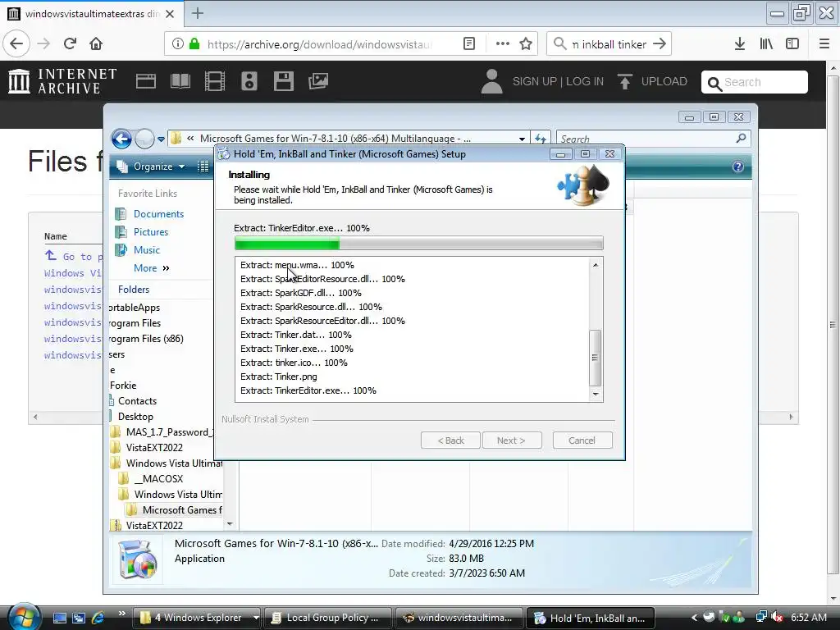Image resolution: width=840 pixels, height=630 pixels.
Task: Click LOG IN link
Action: (584, 81)
